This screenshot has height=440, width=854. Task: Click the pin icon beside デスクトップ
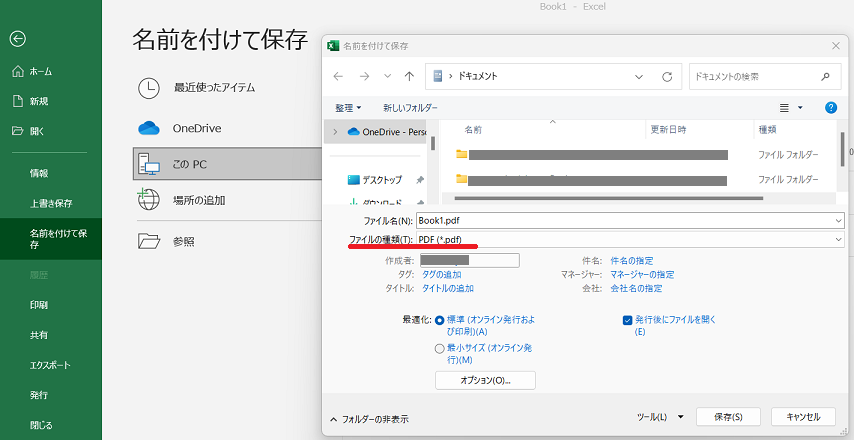pyautogui.click(x=419, y=180)
